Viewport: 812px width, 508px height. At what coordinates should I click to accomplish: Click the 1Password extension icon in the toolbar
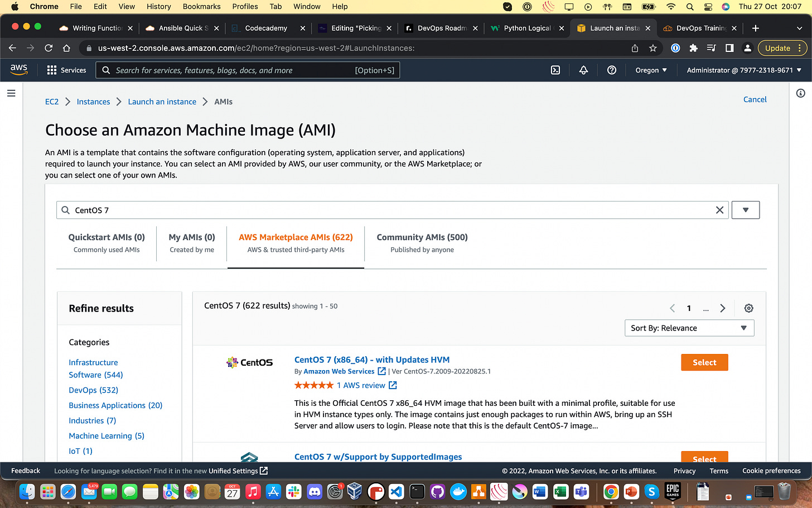point(675,48)
